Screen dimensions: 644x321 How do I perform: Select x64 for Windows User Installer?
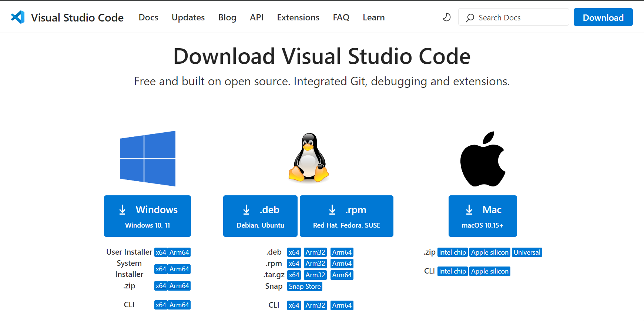(x=161, y=252)
